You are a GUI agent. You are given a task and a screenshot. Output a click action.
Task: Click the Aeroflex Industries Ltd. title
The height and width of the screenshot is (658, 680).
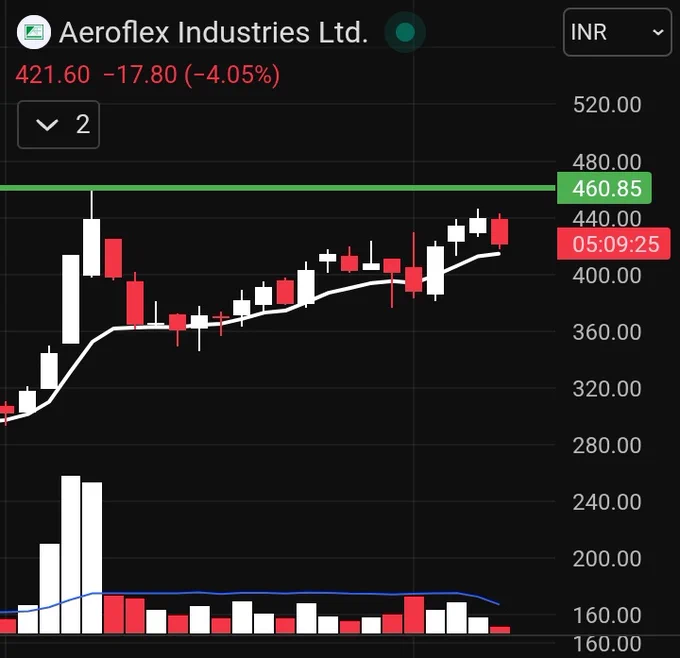click(213, 33)
